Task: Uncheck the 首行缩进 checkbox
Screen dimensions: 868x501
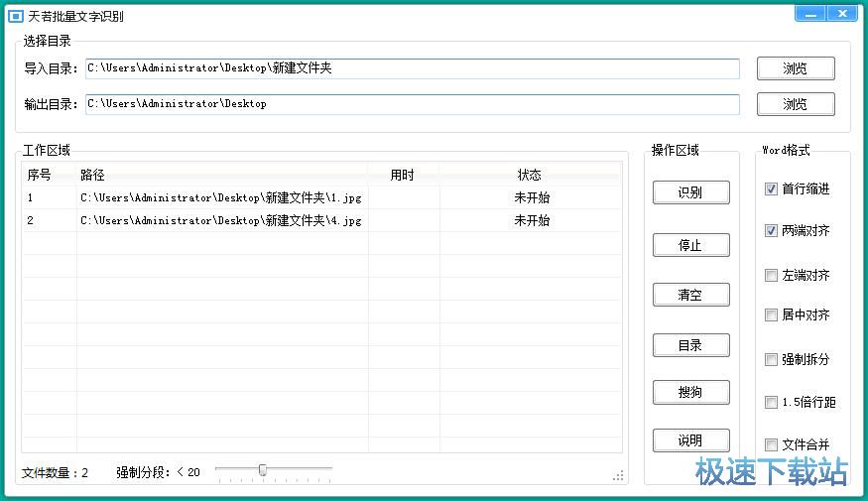Action: coord(771,189)
